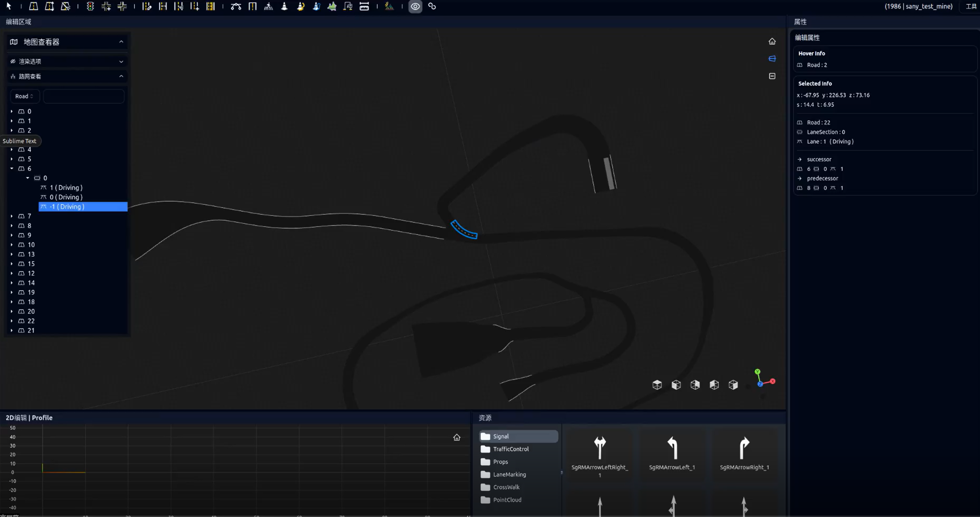Click the yellow lane marking tool
The width and height of the screenshot is (980, 517).
211,6
